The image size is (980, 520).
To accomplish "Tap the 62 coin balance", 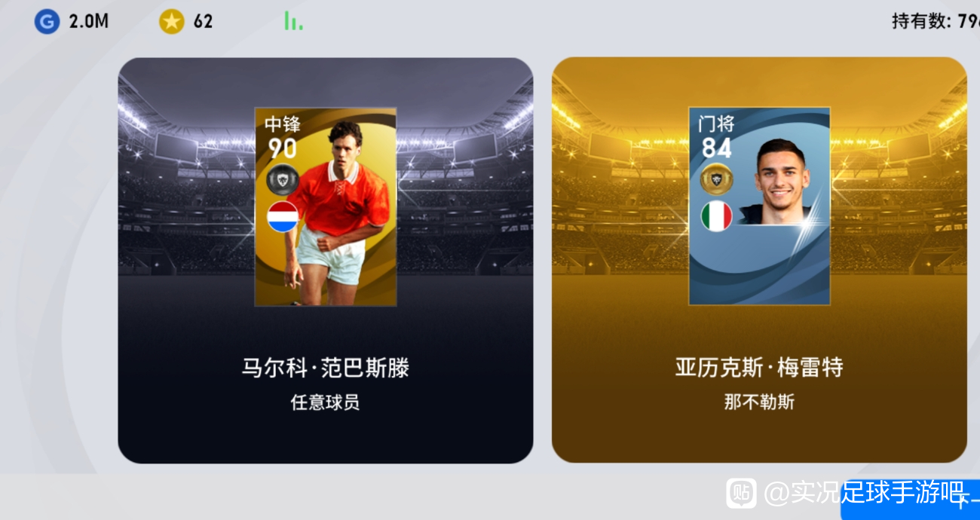I will (203, 22).
